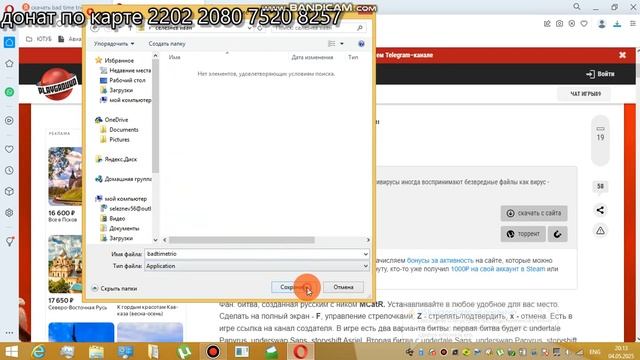Open the sidebar heart bookmarks icon

pos(9,149)
